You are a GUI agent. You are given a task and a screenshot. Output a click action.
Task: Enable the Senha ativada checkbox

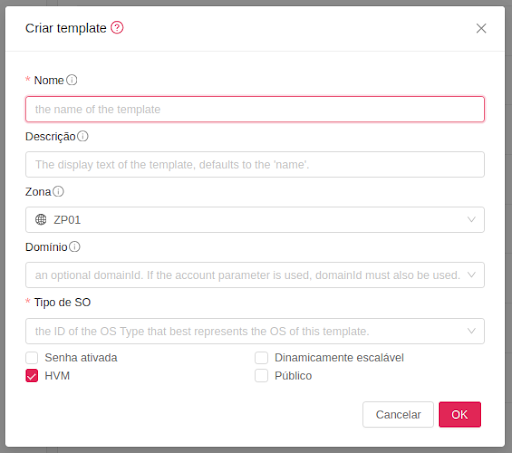(x=32, y=358)
